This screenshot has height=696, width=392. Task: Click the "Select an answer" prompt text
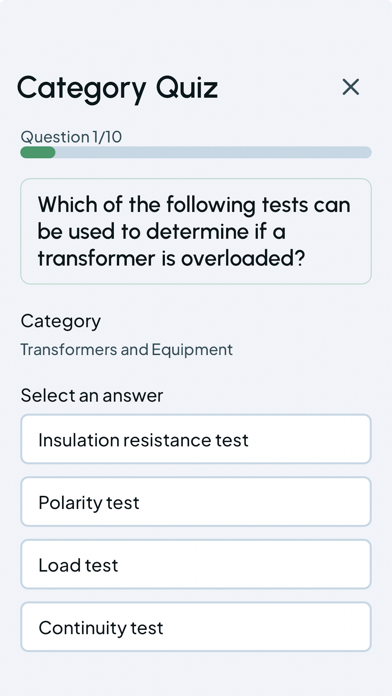92,395
